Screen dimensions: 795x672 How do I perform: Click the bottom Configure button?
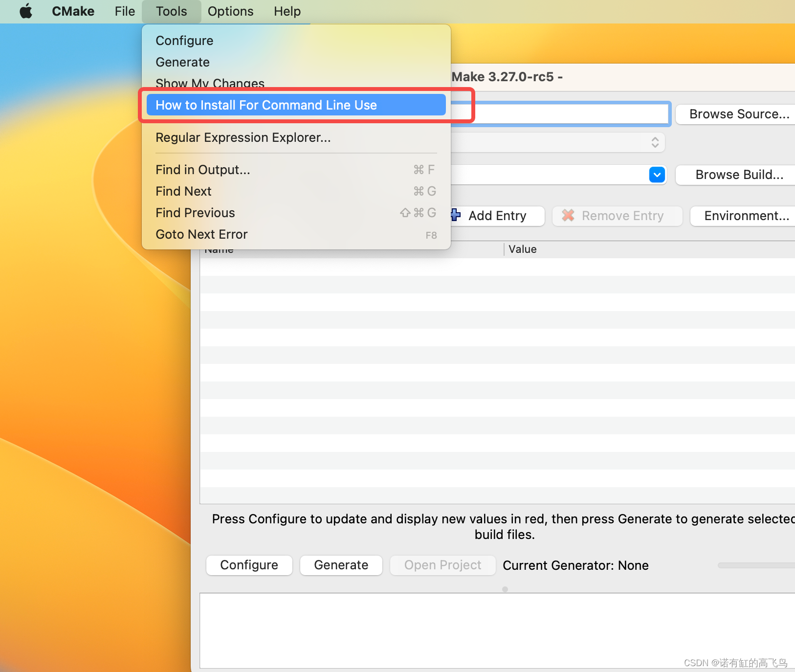tap(249, 565)
